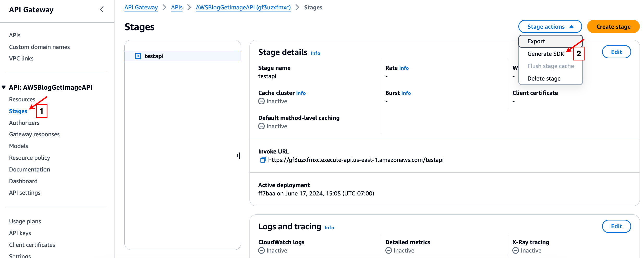Select the testapi stage row

(x=183, y=56)
